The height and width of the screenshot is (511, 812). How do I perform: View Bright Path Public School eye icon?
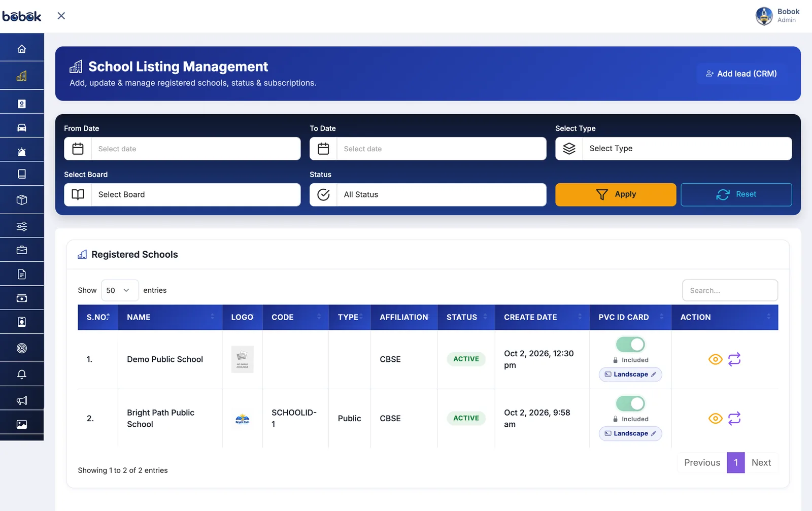(715, 419)
